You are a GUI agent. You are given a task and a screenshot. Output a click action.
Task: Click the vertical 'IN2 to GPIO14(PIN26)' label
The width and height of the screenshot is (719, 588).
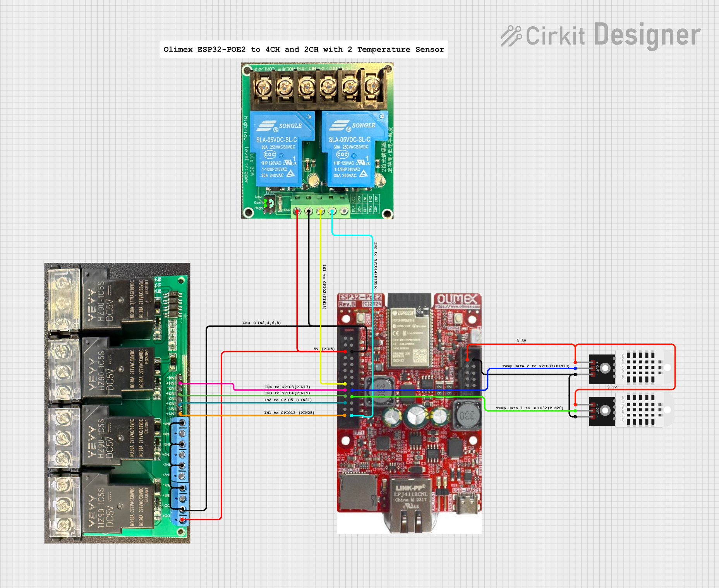376,266
